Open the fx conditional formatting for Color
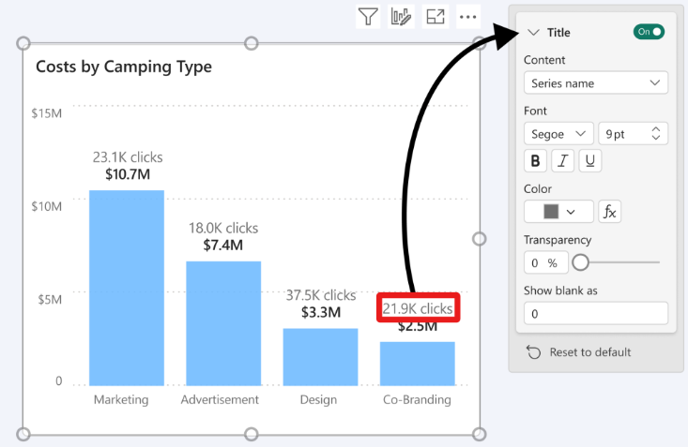Viewport: 688px width, 447px height. tap(609, 212)
